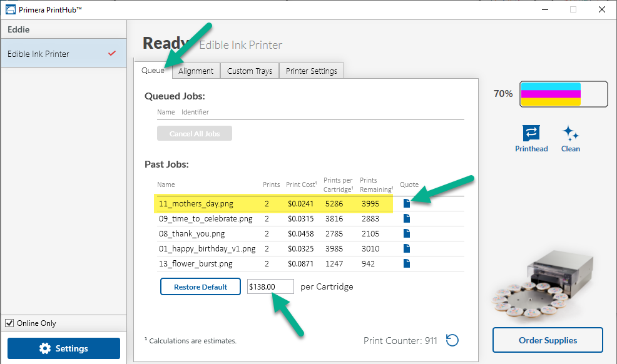Screen dimensions: 617x364
Task: Open quote for 09_time_to_celebrate.png
Action: pyautogui.click(x=407, y=218)
